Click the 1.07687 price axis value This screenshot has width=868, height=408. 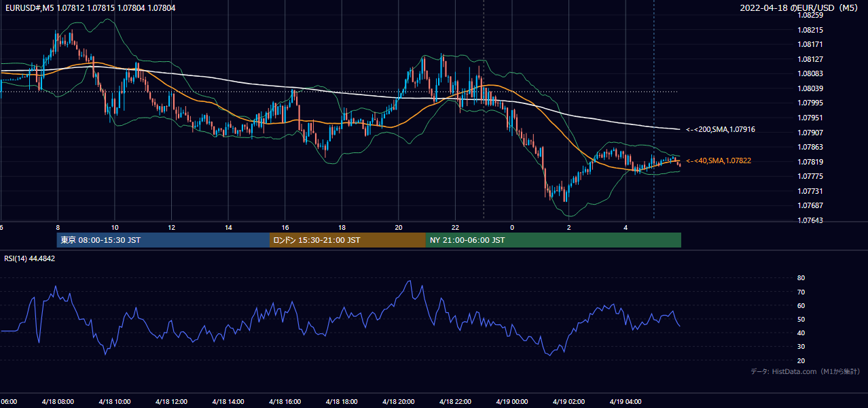coord(810,205)
